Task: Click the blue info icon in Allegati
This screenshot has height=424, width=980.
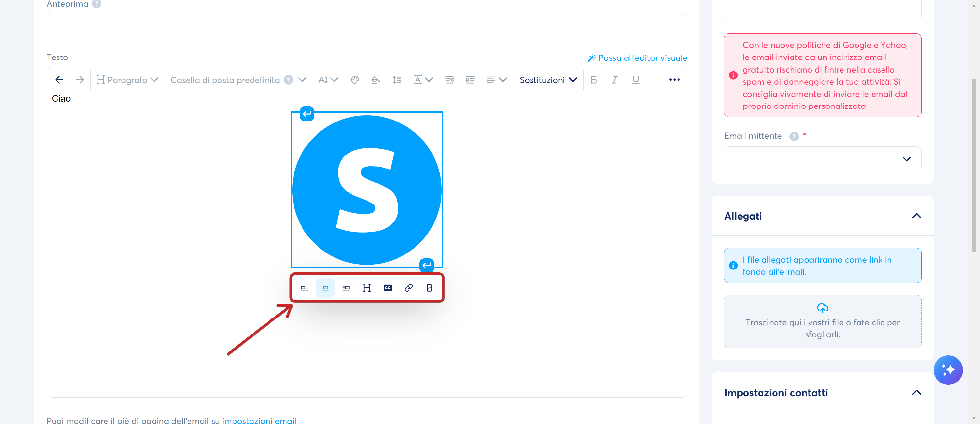Action: 733,266
